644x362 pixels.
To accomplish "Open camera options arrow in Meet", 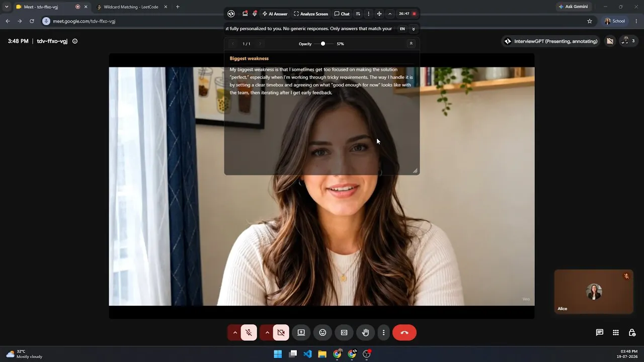I will [x=267, y=332].
